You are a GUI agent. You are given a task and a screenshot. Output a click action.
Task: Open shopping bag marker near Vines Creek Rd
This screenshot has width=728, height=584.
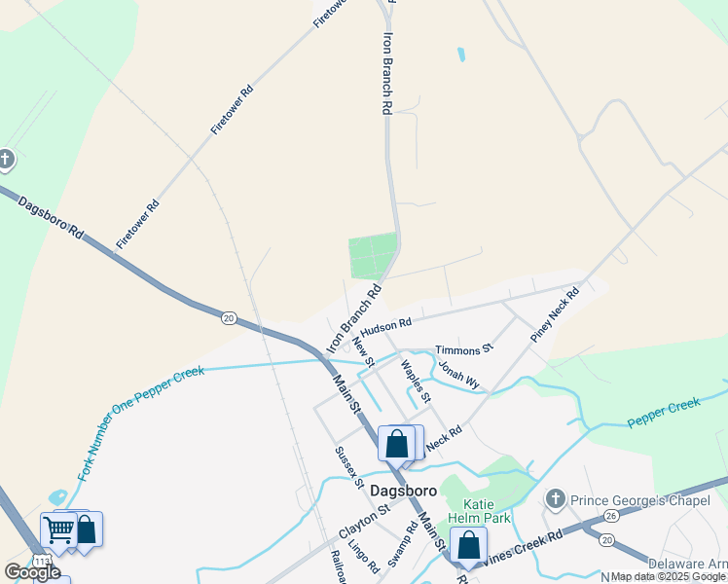click(x=468, y=546)
